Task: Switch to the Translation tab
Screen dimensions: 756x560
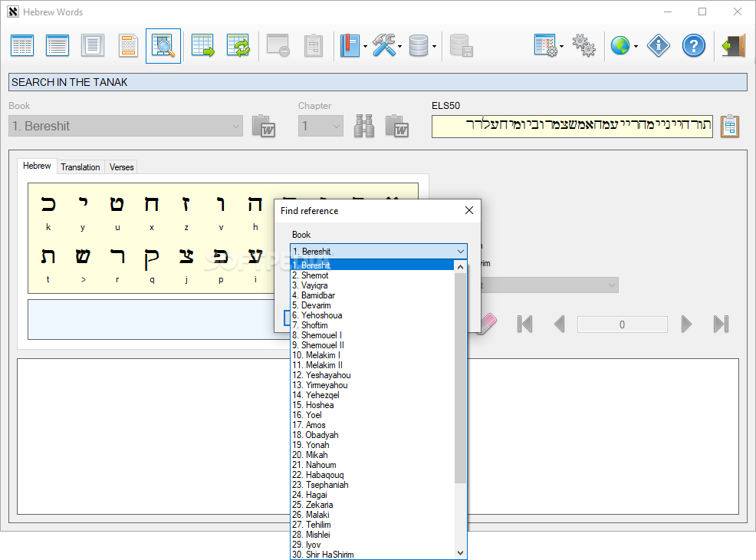Action: coord(80,167)
